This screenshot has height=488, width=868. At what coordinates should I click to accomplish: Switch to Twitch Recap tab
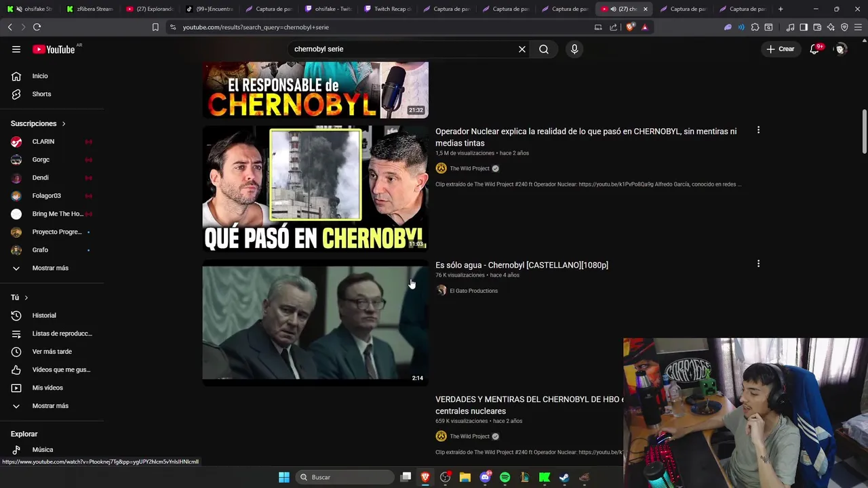[x=388, y=9]
